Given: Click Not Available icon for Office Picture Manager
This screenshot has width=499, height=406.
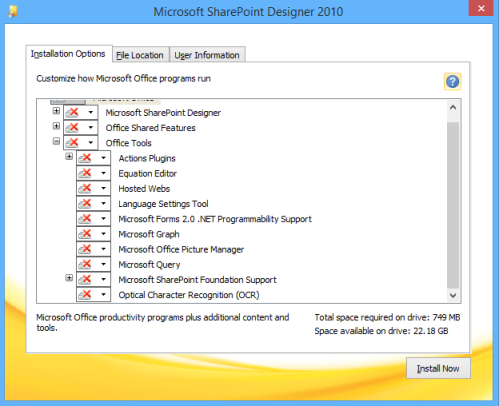Looking at the screenshot, I should click(x=85, y=249).
